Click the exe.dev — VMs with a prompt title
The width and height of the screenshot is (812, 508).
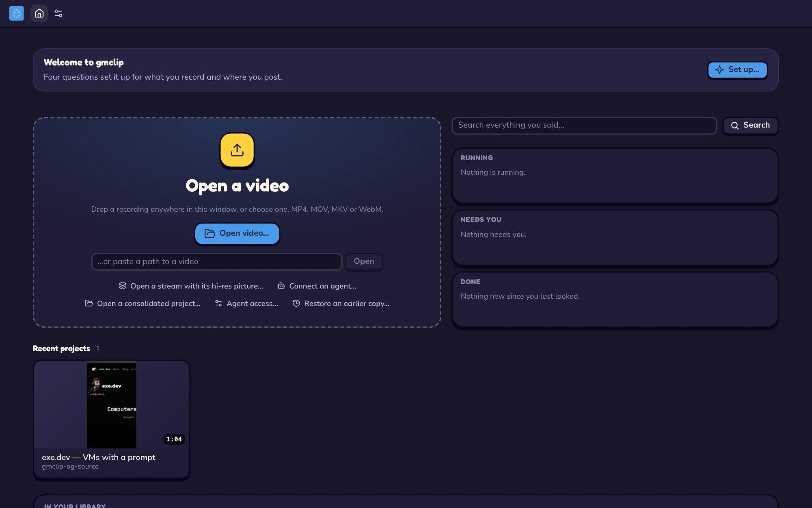tap(99, 457)
